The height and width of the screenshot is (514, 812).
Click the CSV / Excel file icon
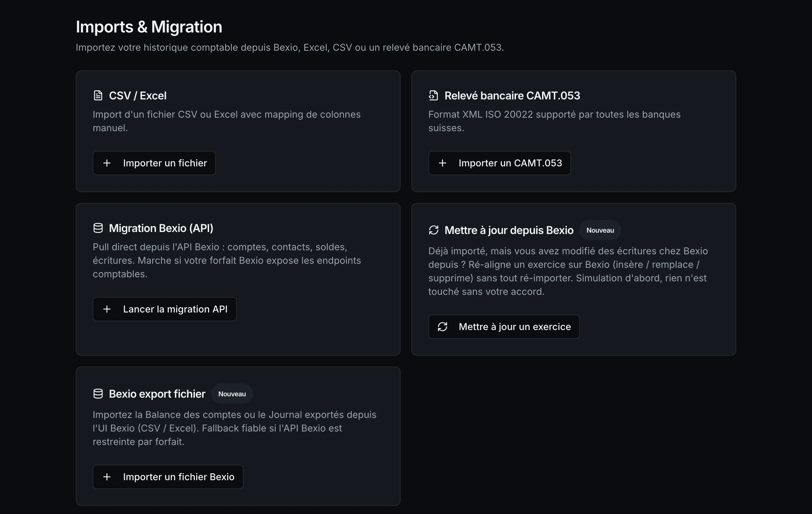pyautogui.click(x=98, y=96)
